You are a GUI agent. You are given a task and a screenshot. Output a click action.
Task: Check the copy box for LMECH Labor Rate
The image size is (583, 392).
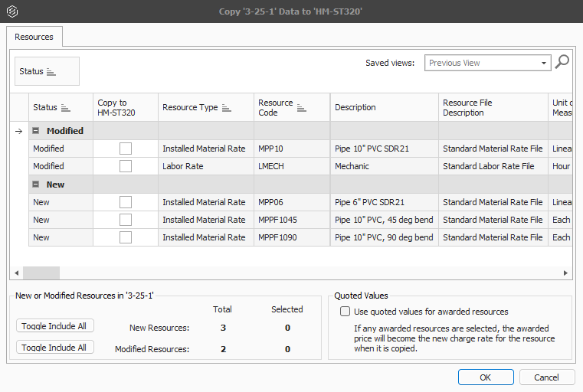126,166
